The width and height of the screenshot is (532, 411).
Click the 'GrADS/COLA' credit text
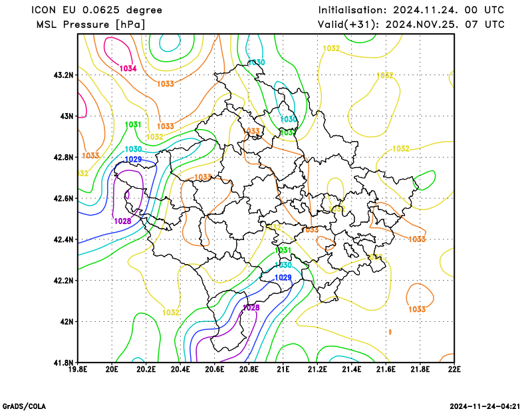(24, 406)
